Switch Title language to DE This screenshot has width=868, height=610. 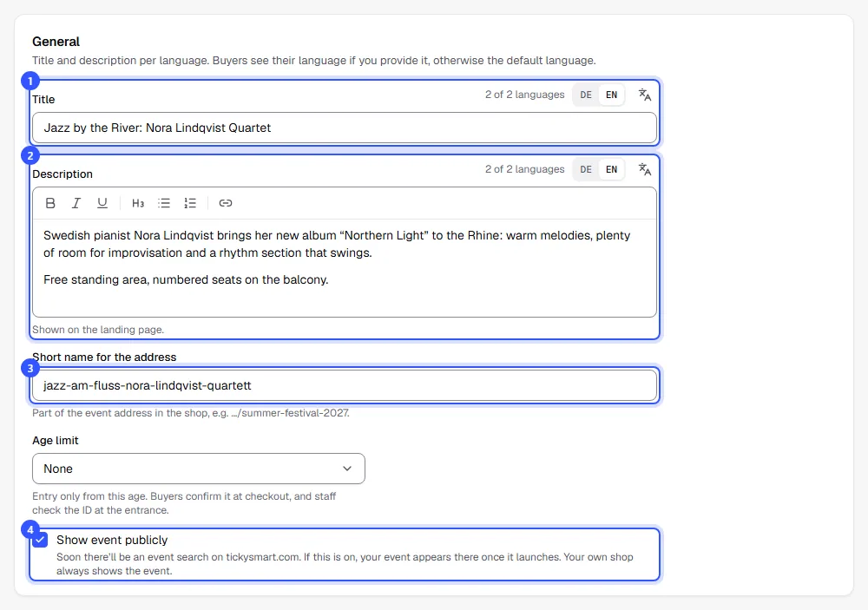pos(586,95)
